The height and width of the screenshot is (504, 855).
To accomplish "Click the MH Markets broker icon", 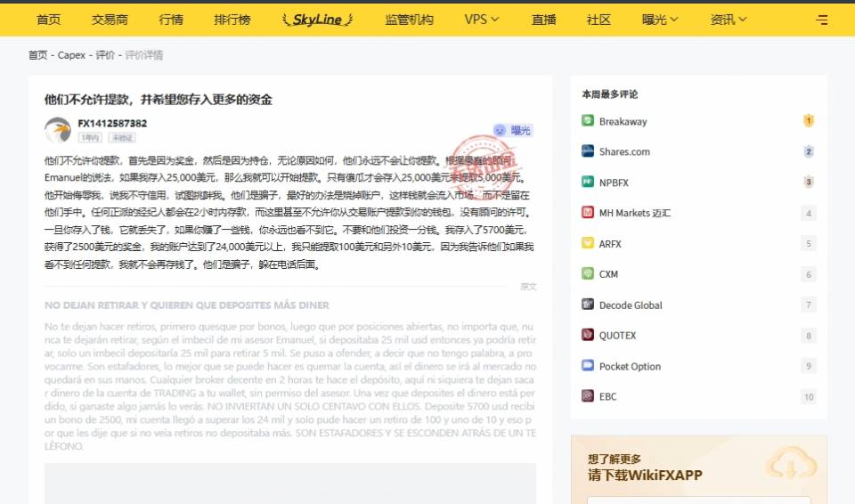I will click(x=587, y=212).
